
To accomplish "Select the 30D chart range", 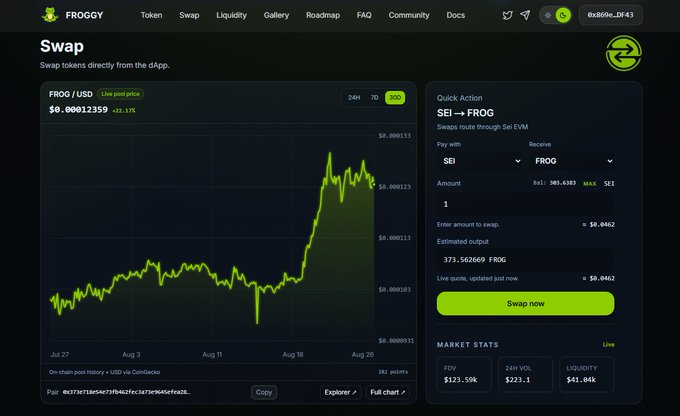I will (395, 98).
